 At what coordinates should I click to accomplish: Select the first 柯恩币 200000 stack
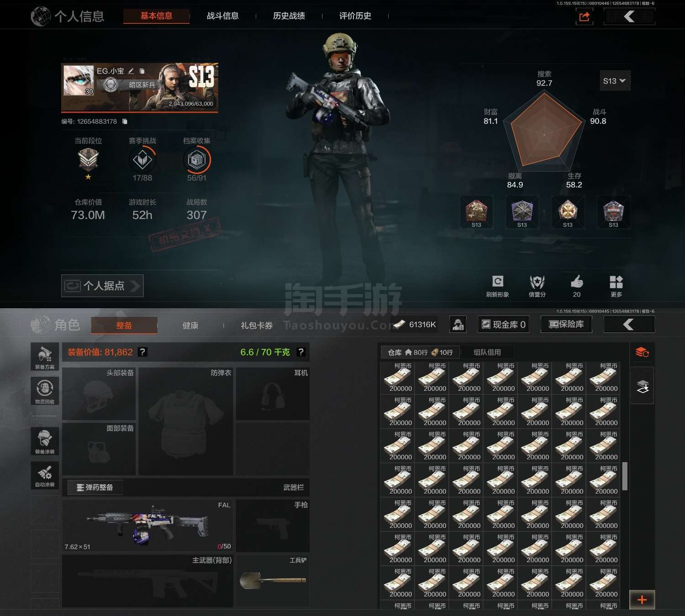[398, 377]
